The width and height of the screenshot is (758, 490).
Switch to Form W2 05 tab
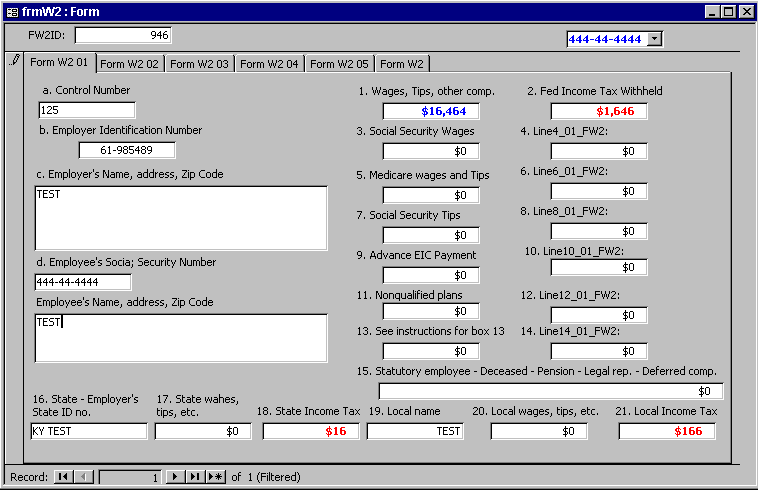point(339,64)
